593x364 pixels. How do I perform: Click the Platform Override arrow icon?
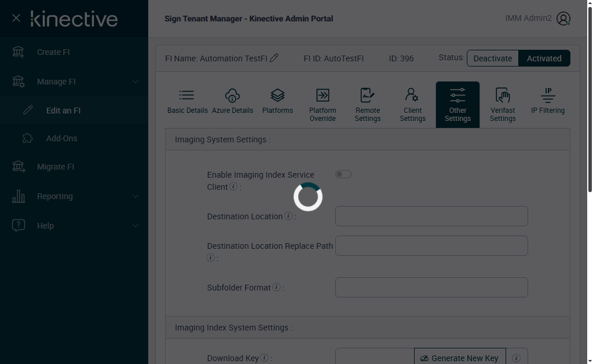(323, 95)
